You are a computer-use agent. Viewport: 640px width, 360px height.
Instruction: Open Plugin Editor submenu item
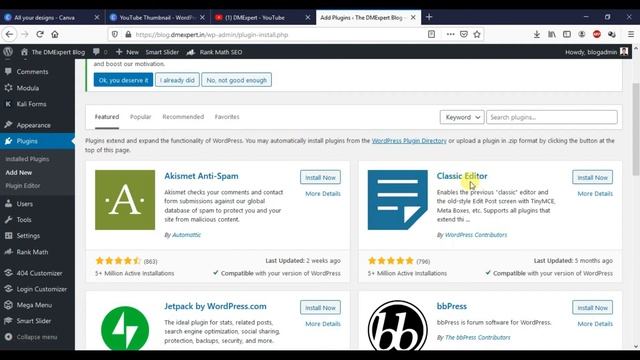click(x=22, y=186)
